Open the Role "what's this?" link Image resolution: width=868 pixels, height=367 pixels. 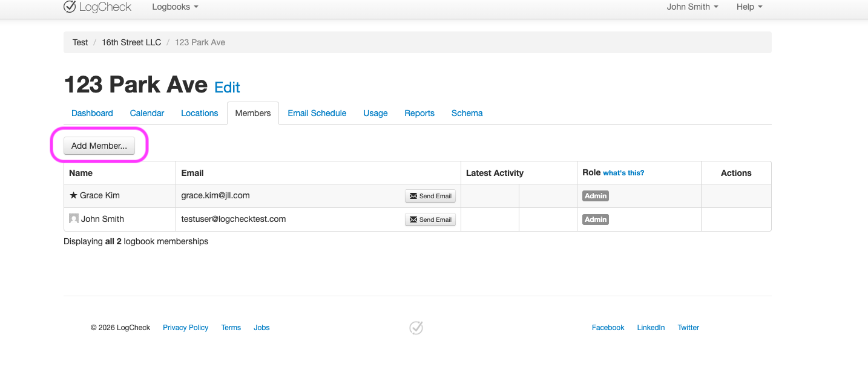(x=623, y=173)
